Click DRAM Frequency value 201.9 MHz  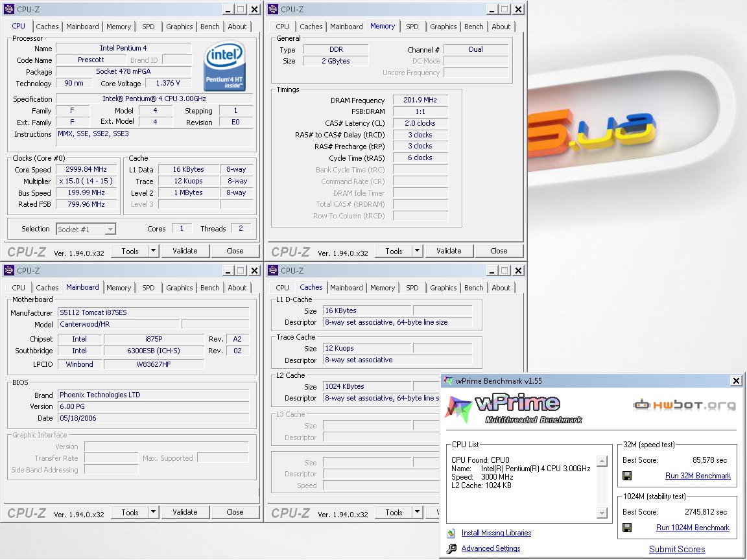coord(420,100)
